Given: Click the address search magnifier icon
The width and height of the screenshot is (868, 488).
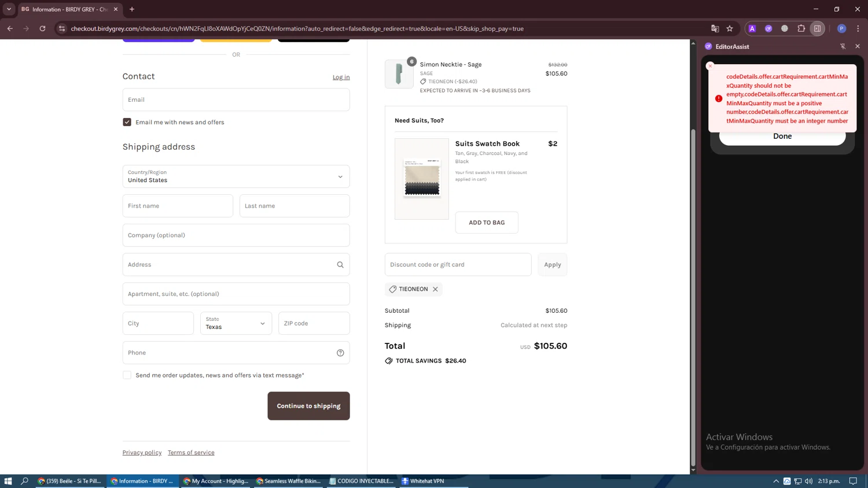Looking at the screenshot, I should 340,265.
